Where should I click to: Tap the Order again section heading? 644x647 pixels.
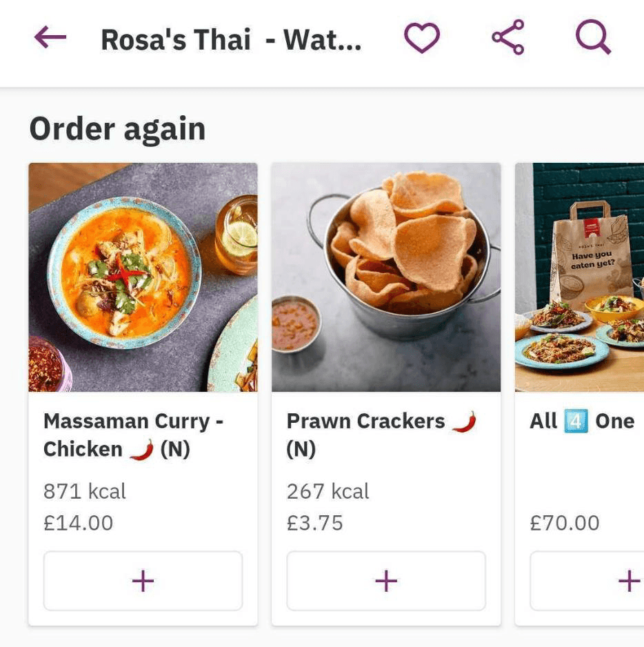[x=117, y=129]
